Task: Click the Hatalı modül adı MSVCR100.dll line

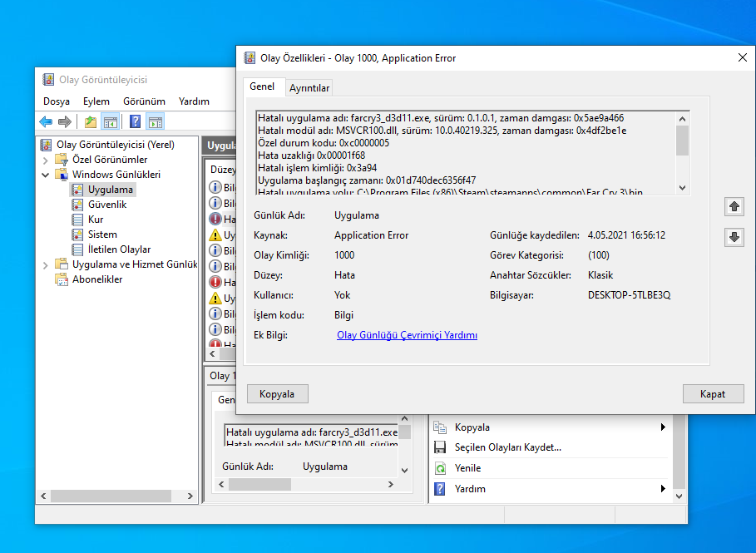Action: click(x=442, y=131)
